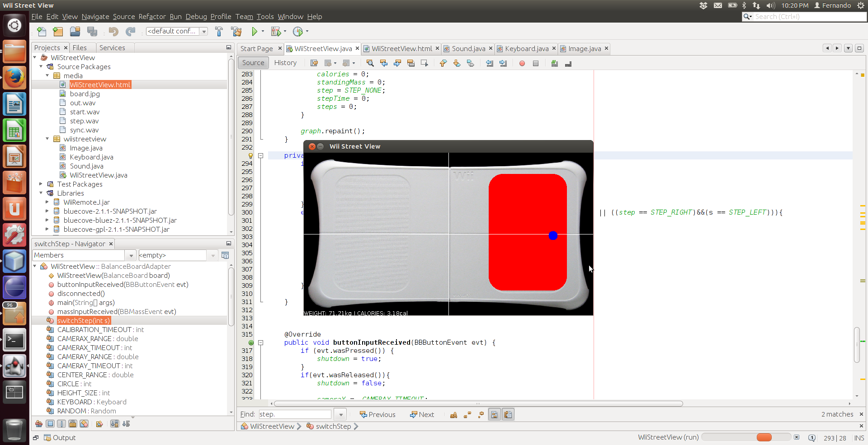
Task: Click inside the Find text field
Action: coord(295,414)
